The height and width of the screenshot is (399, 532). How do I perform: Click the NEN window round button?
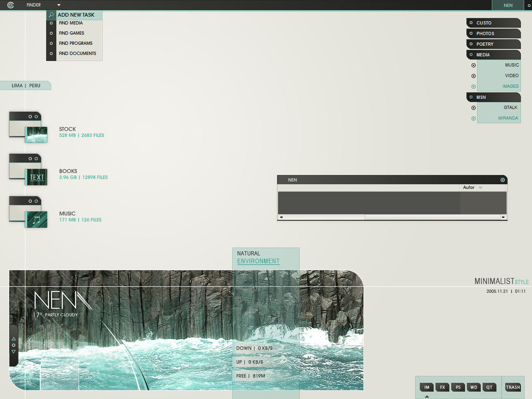[x=502, y=180]
